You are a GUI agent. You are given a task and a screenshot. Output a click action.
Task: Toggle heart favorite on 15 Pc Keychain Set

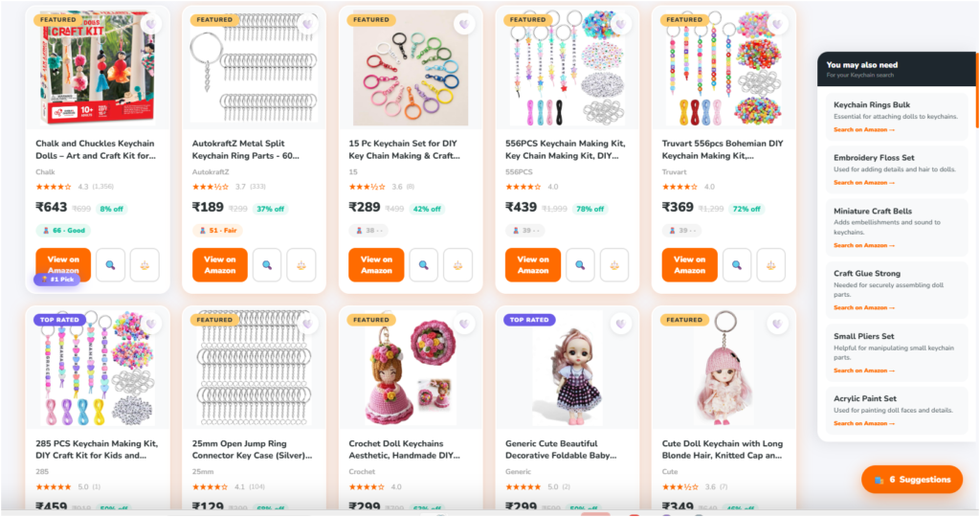[464, 24]
